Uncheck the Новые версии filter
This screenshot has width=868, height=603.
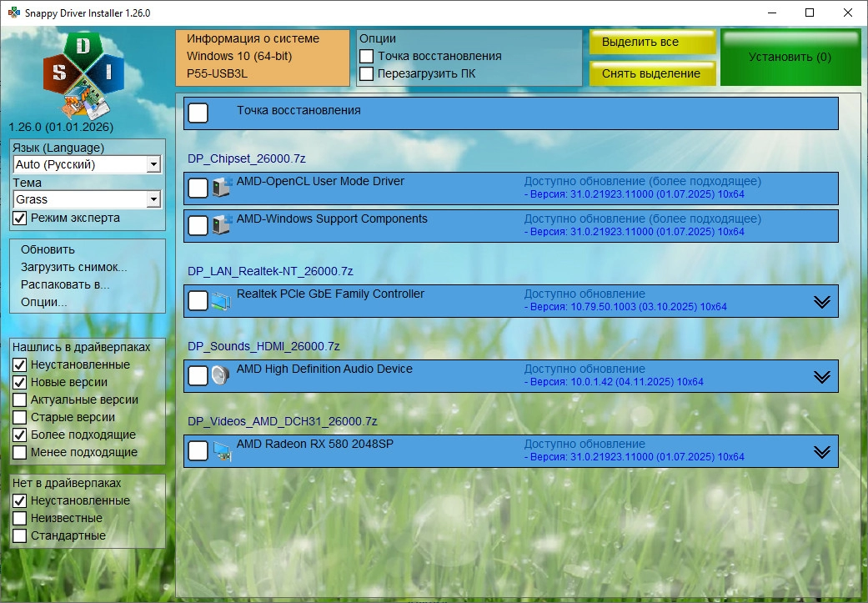20,383
